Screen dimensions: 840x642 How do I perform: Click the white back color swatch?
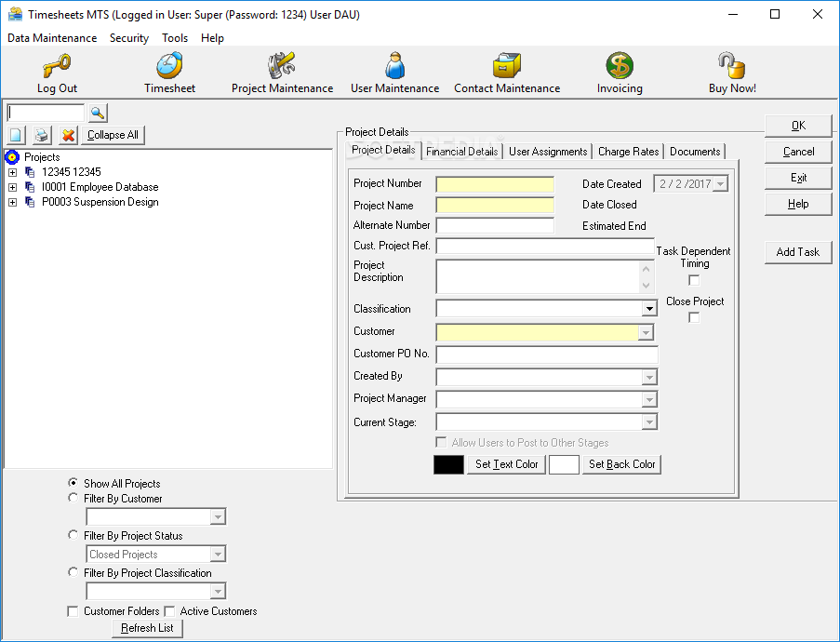[x=564, y=464]
